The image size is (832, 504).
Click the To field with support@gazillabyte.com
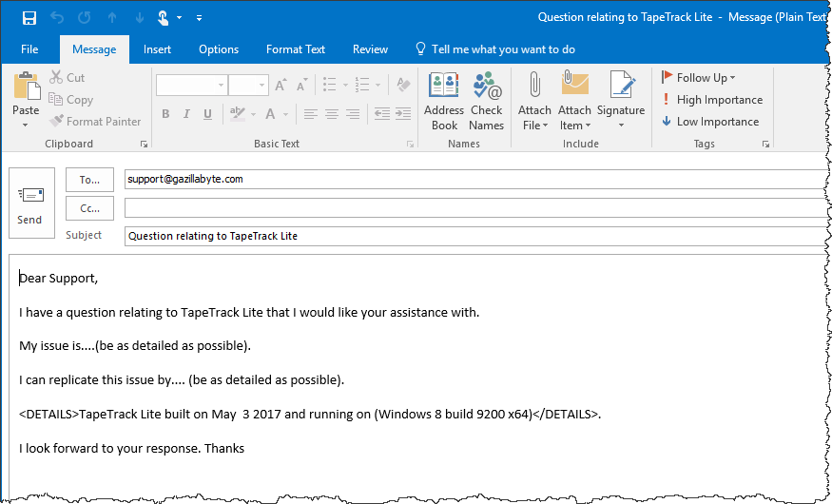click(x=476, y=180)
